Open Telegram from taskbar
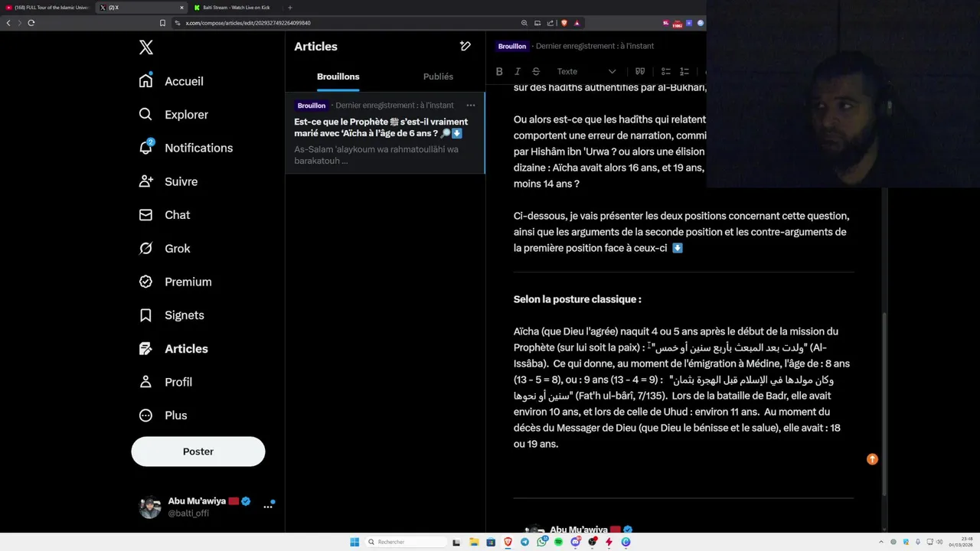This screenshot has height=551, width=980. 524,542
